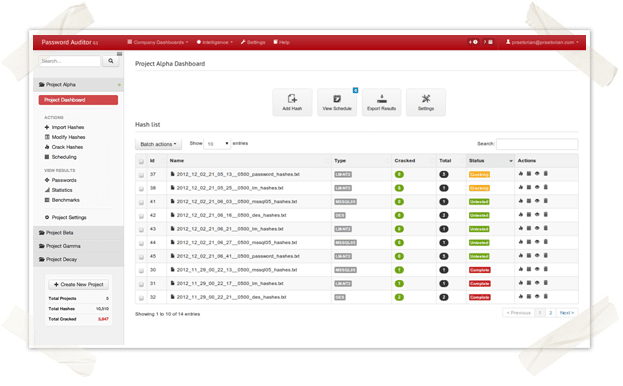View hash row 37 with eye icon
The width and height of the screenshot is (623, 386).
[x=537, y=174]
